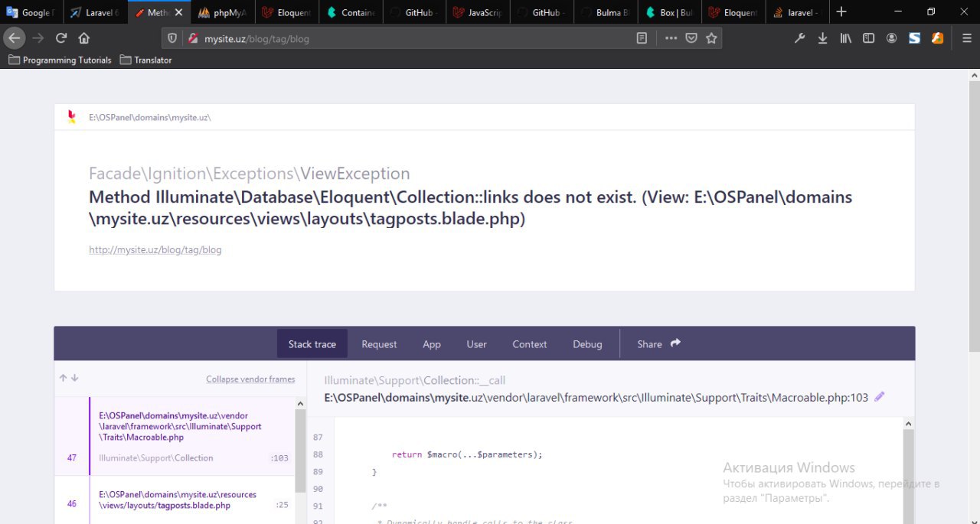Switch to the Google Translate tab
Screen dimensions: 980x524
(31, 12)
